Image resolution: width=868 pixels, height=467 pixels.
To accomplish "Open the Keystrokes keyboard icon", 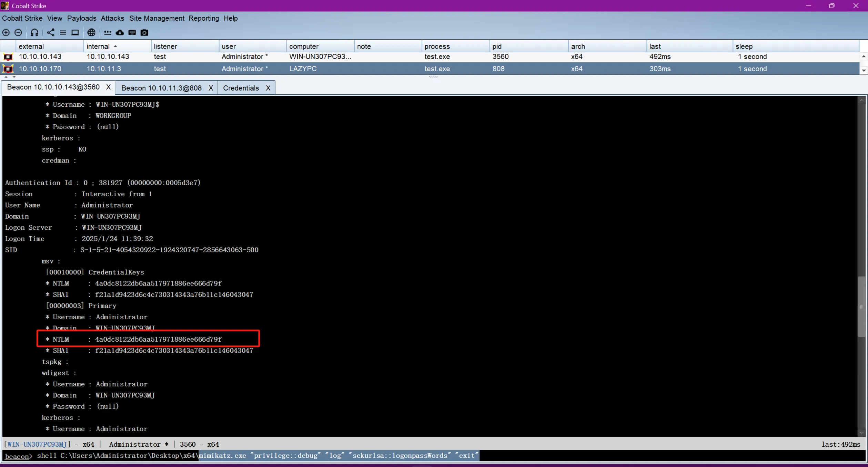I will 132,32.
